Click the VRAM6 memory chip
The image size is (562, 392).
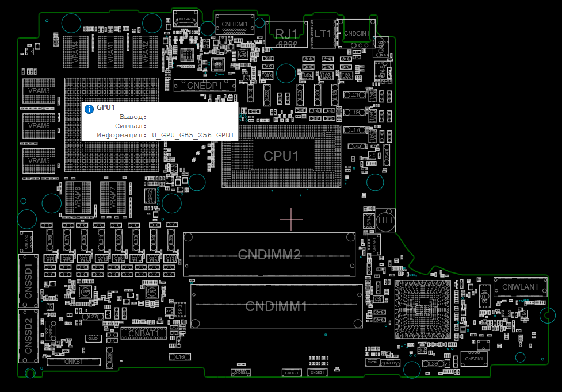point(39,125)
